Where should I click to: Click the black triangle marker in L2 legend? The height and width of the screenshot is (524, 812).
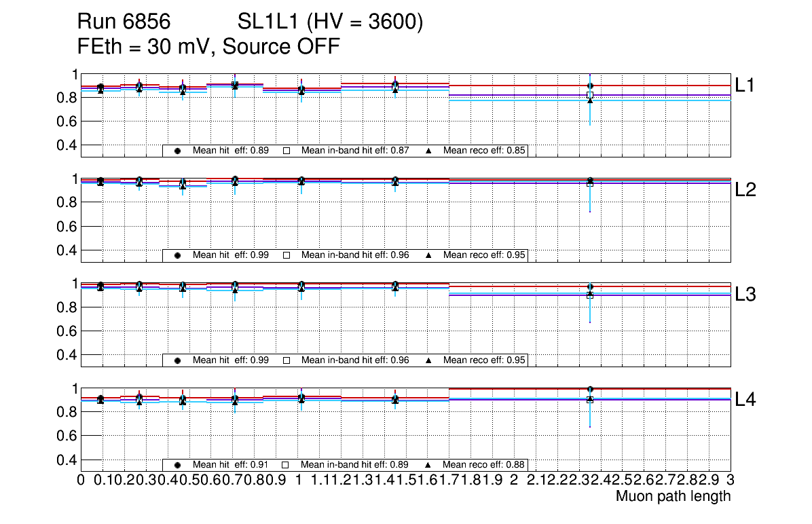(429, 255)
